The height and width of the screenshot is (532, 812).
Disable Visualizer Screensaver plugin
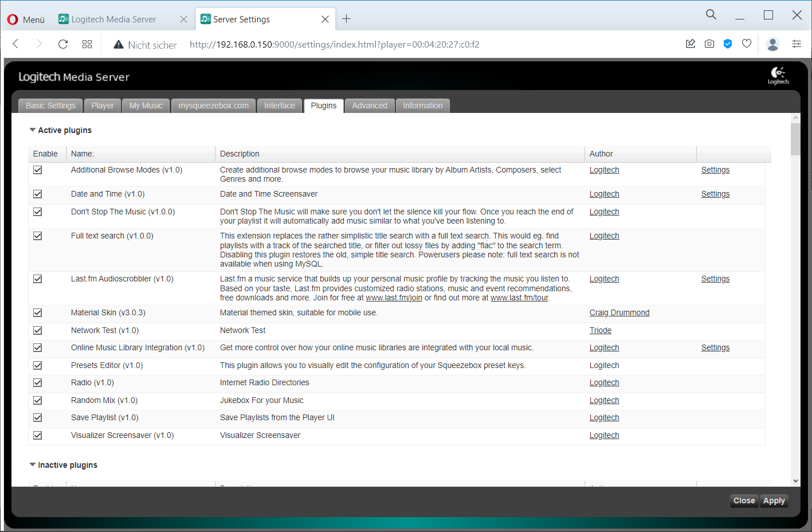[x=38, y=435]
